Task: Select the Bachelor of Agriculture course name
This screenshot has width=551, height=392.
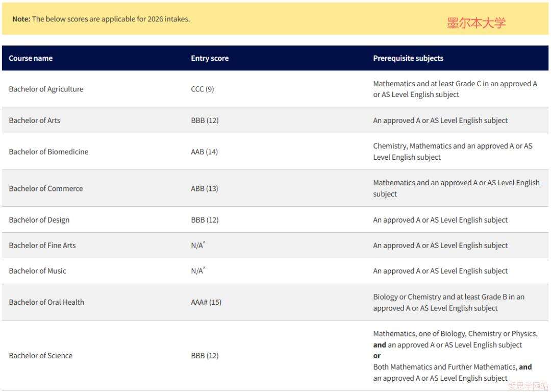Action: click(x=46, y=89)
